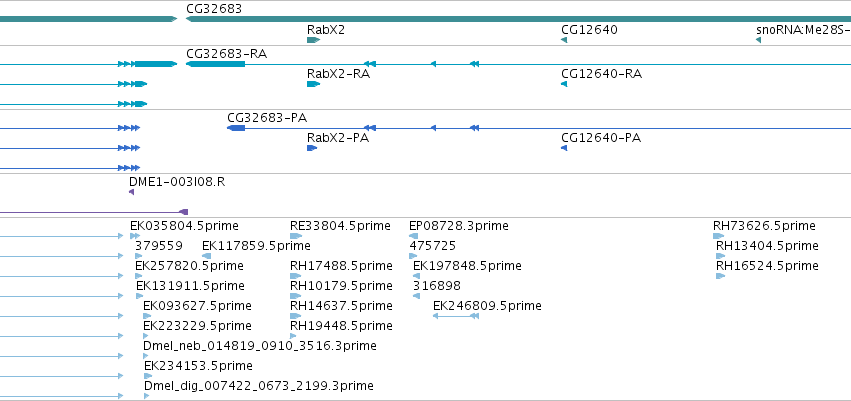Select the Dmel_neb_014819_0910_3516.3prime label

tap(260, 346)
